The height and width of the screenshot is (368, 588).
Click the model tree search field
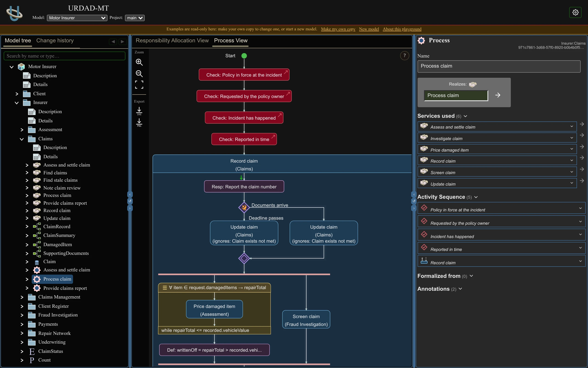point(64,56)
